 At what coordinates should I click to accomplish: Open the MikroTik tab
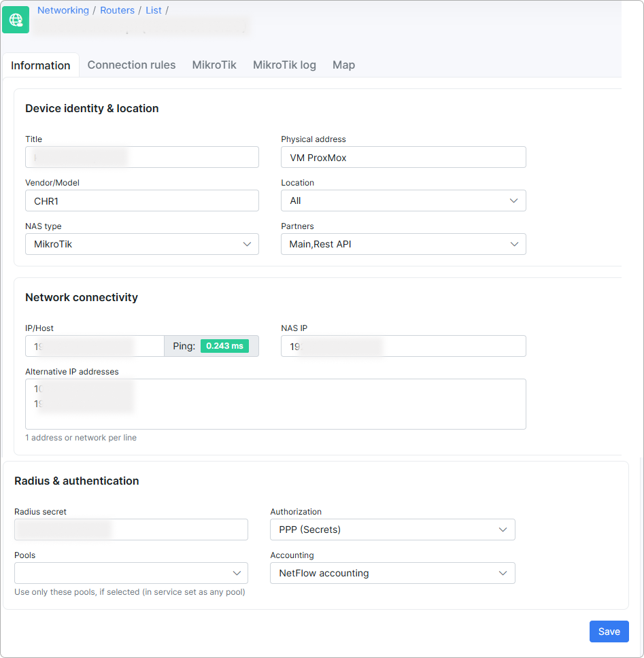pos(214,65)
